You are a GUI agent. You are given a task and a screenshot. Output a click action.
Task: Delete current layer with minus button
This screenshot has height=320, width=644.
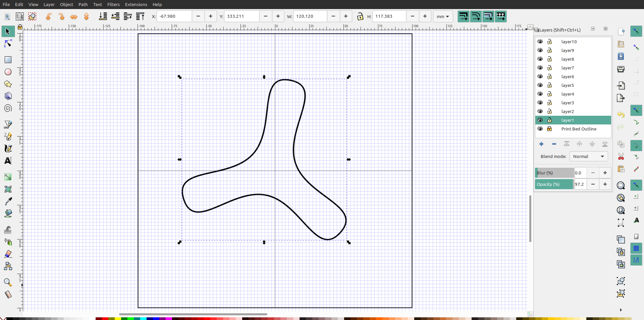click(x=554, y=144)
